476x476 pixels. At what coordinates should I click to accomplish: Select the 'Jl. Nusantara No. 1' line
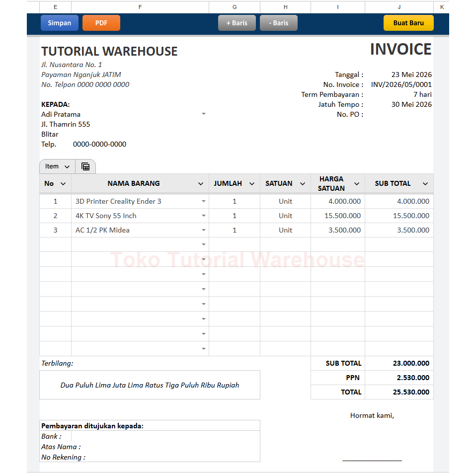72,65
